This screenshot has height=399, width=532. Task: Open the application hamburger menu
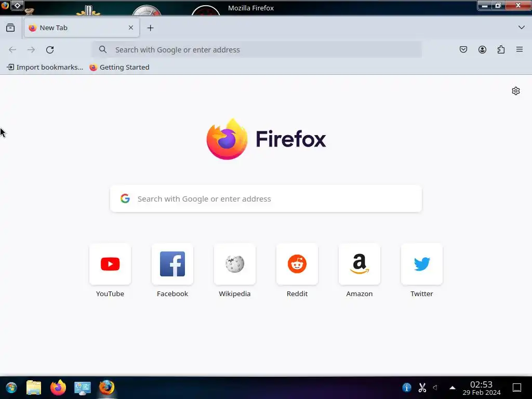pyautogui.click(x=520, y=49)
